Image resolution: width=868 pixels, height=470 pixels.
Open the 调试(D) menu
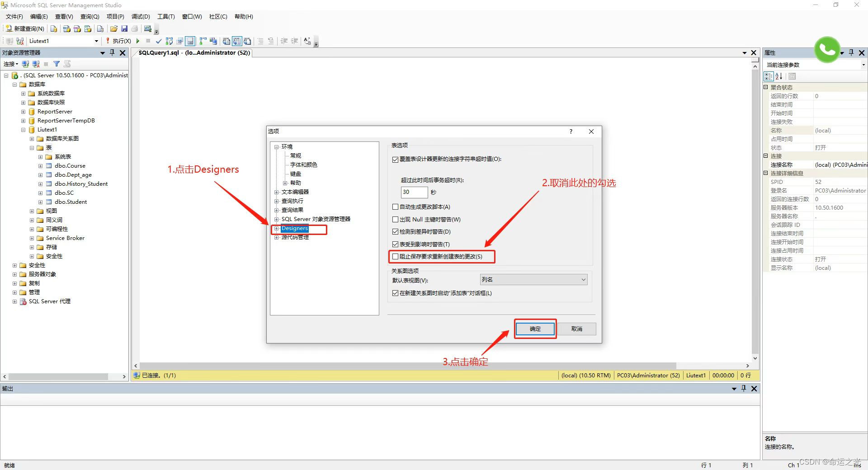[141, 17]
